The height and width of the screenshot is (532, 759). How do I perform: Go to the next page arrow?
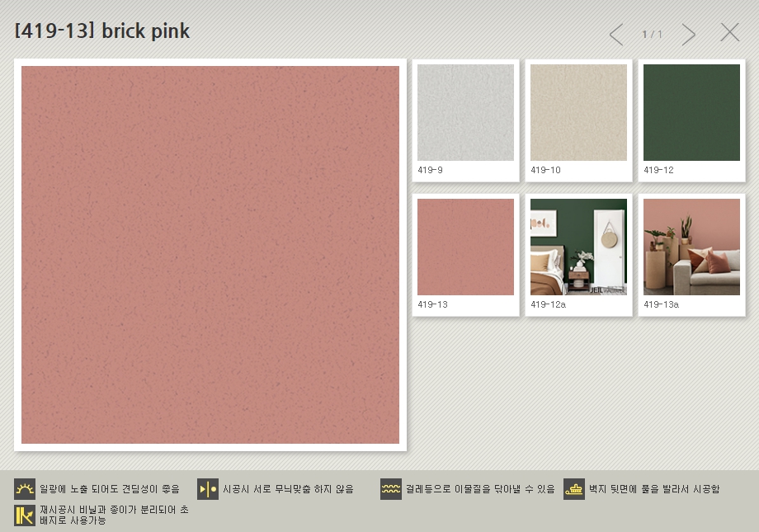click(x=688, y=35)
